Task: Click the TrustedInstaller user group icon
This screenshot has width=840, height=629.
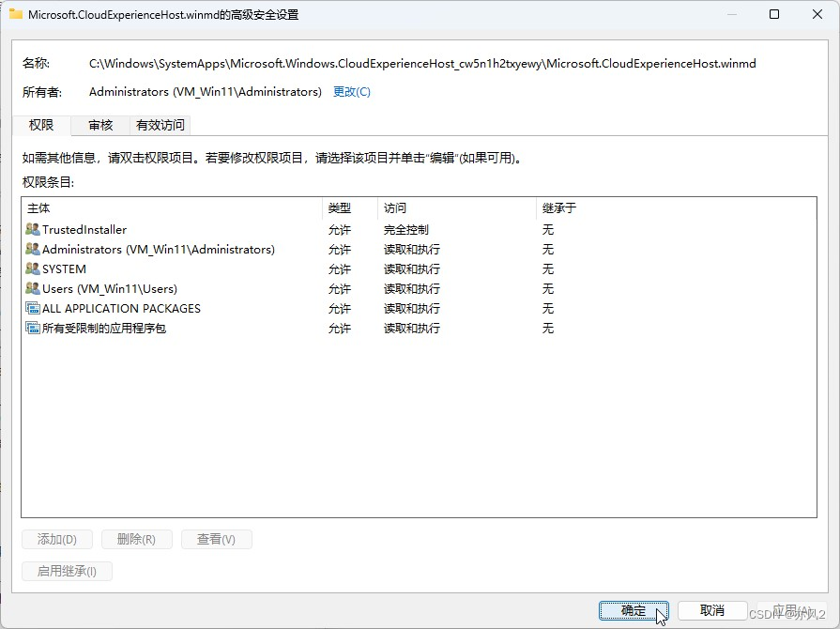Action: [33, 229]
